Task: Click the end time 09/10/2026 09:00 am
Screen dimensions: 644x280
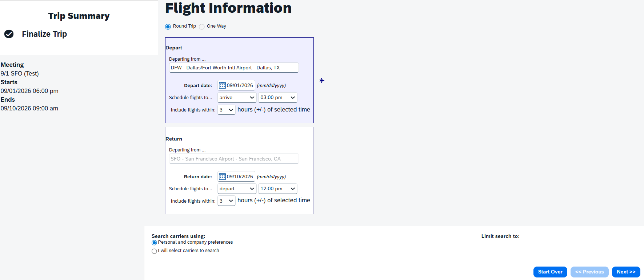Action: click(x=29, y=108)
